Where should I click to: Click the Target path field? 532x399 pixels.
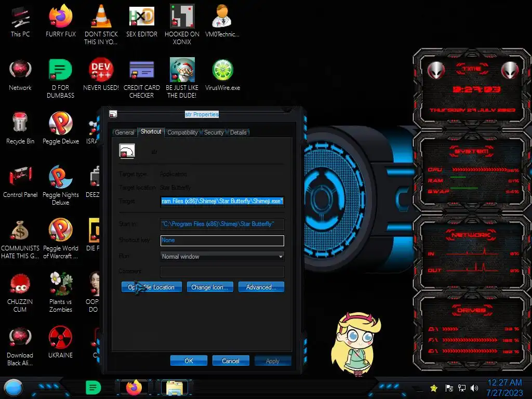point(222,201)
